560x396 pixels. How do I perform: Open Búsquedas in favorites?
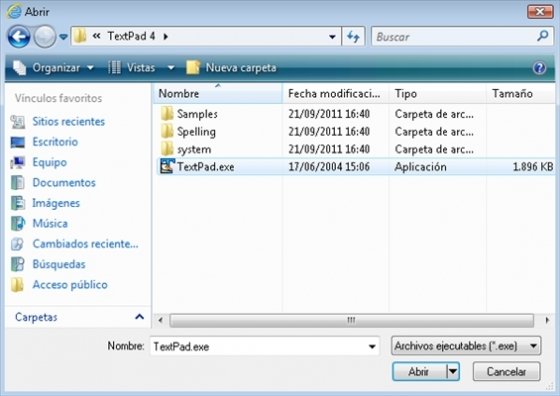pyautogui.click(x=59, y=264)
